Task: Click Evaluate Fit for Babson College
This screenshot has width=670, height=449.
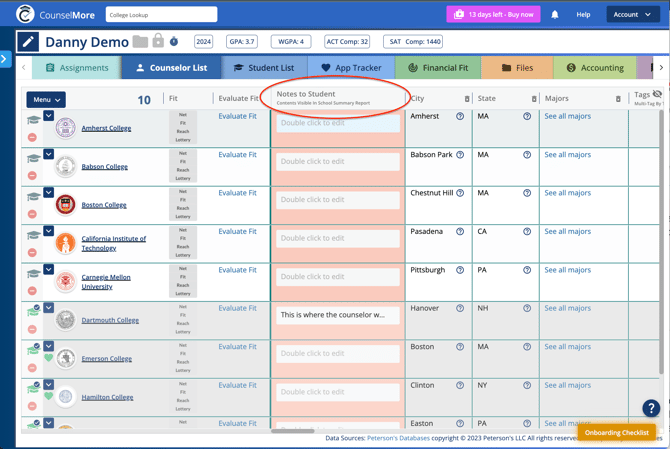Action: point(237,155)
